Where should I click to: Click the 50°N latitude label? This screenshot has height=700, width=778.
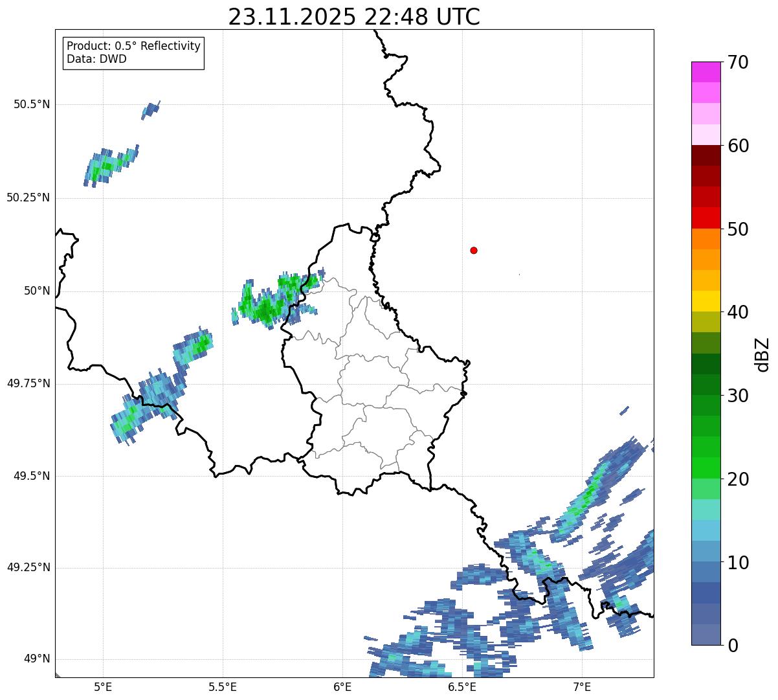point(37,291)
